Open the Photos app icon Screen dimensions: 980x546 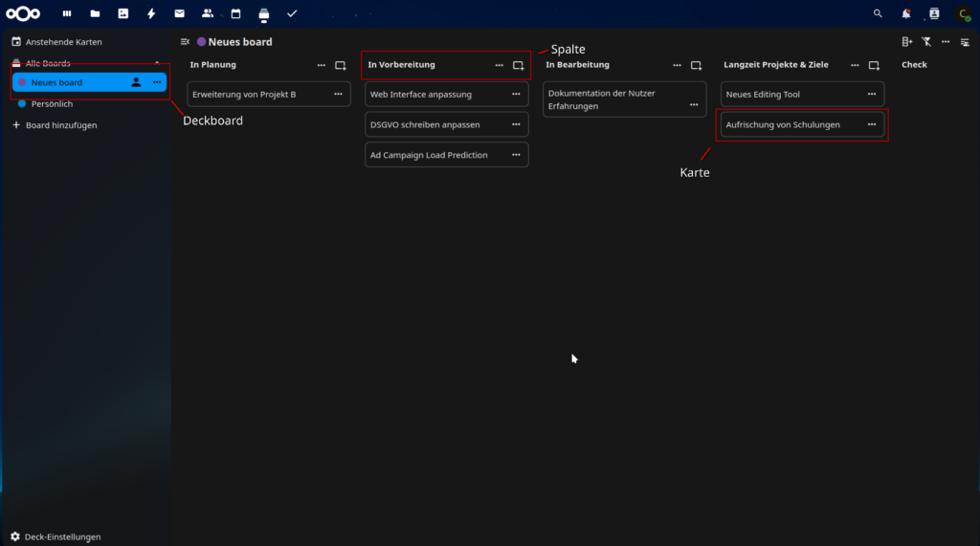click(122, 13)
